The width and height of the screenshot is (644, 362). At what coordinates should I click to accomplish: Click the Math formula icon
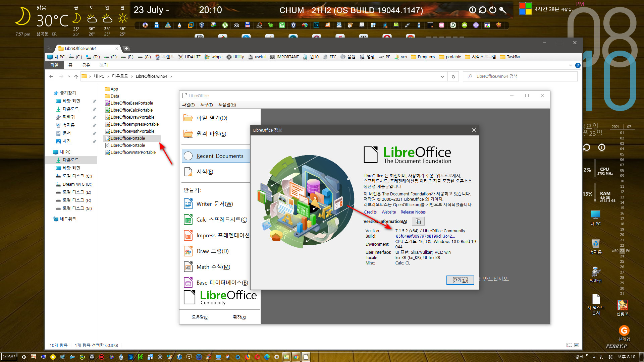pos(188,267)
